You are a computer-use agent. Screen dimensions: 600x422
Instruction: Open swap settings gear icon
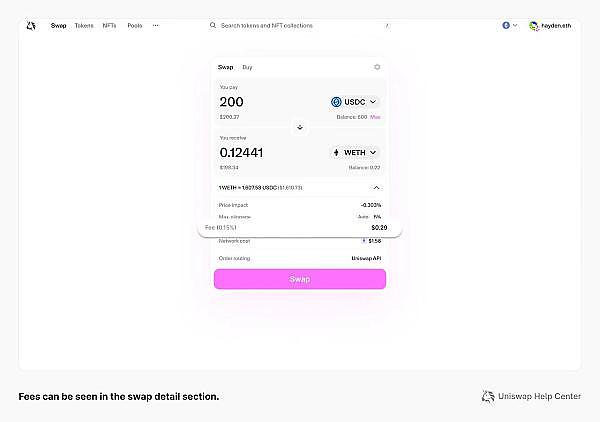[377, 67]
